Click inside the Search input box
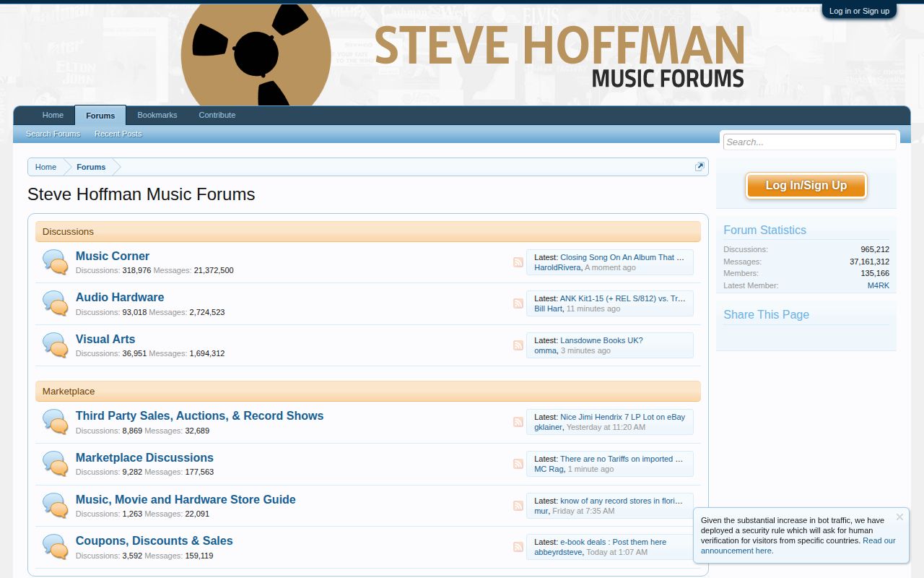924x578 pixels. point(808,142)
